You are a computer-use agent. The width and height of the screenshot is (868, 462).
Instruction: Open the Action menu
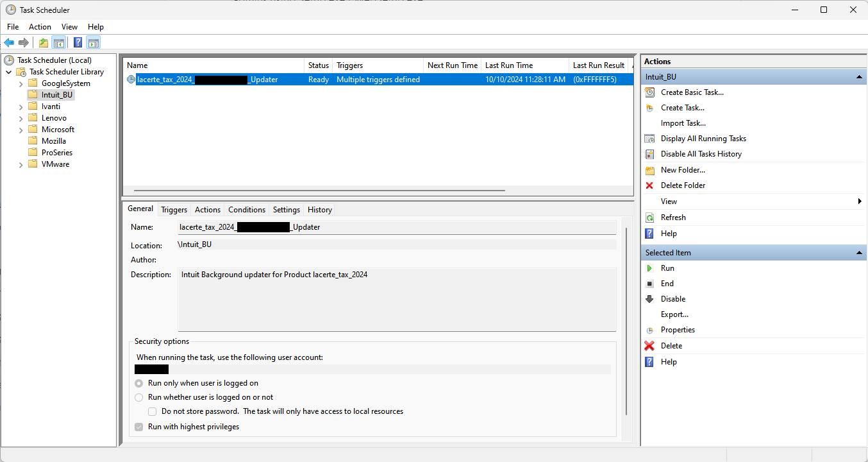(x=40, y=27)
